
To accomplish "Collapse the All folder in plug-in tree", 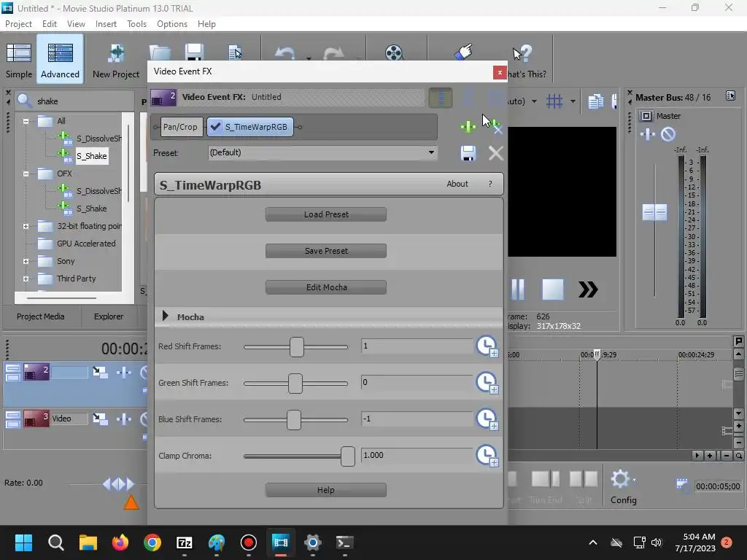I will point(26,121).
